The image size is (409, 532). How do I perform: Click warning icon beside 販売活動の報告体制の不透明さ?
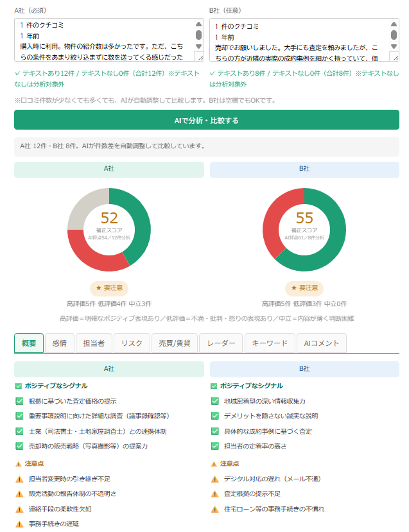19,494
